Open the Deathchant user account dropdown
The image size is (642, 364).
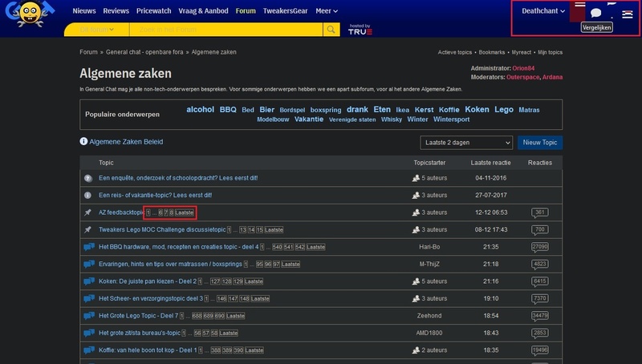[x=543, y=11]
